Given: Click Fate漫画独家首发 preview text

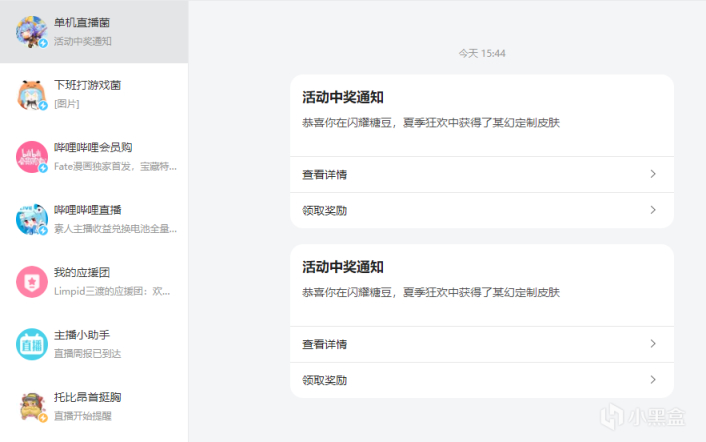Looking at the screenshot, I should 115,167.
